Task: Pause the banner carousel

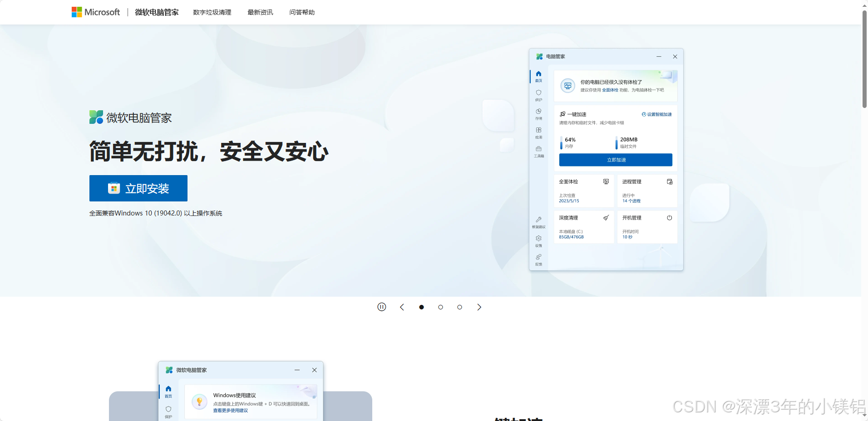Action: click(x=382, y=307)
